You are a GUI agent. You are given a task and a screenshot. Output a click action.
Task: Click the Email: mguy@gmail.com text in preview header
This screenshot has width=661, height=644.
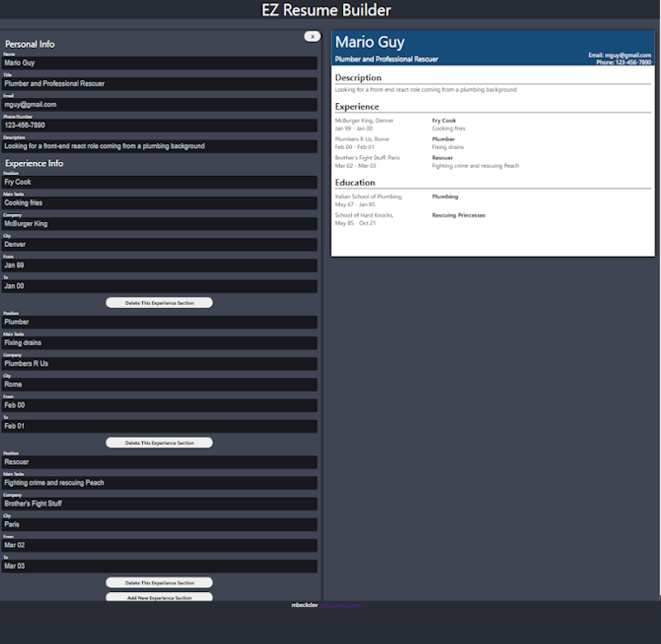click(x=620, y=55)
